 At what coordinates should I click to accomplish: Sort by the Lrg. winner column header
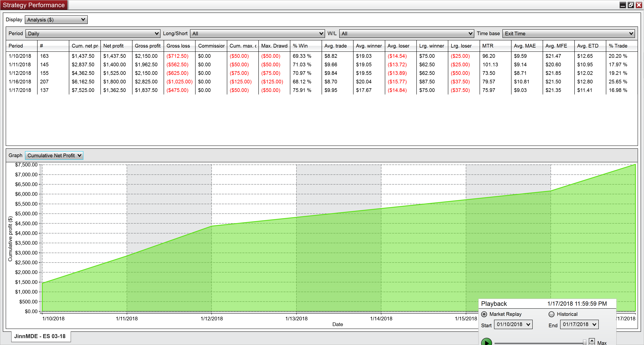click(x=432, y=46)
